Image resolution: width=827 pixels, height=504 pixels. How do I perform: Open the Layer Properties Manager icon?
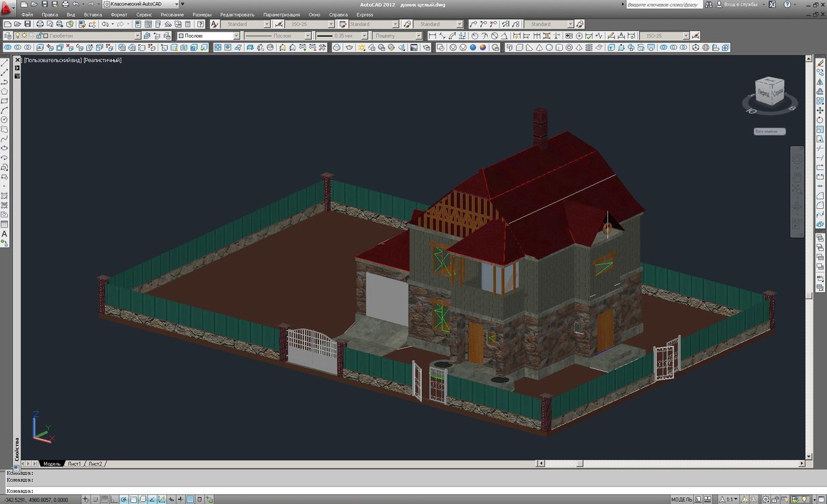(x=7, y=36)
